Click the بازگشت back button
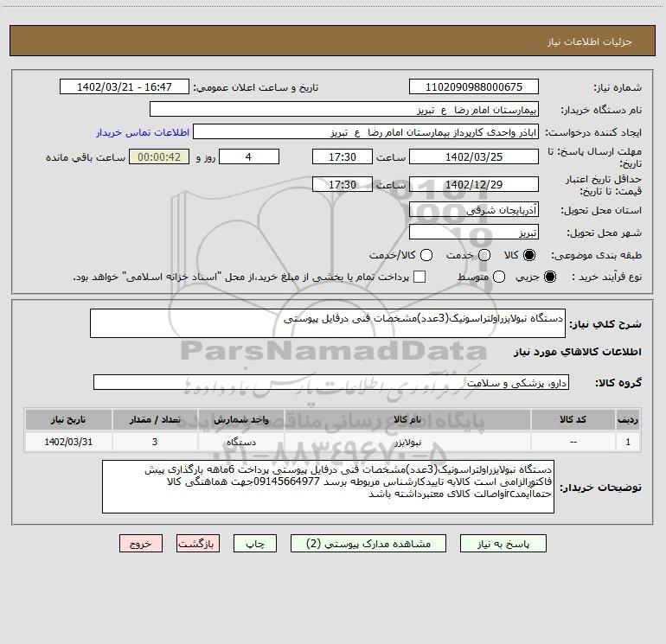666x644 pixels. [198, 544]
